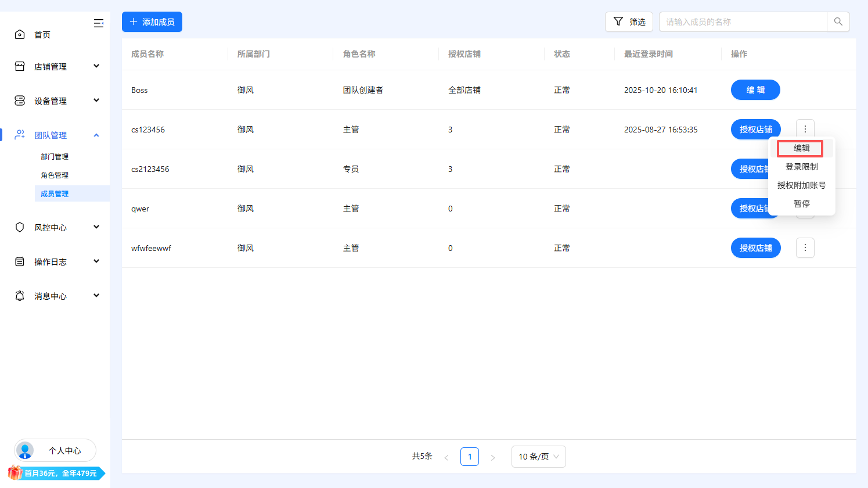The height and width of the screenshot is (488, 868).
Task: Click the 设备管理 device icon in sidebar
Action: (x=20, y=100)
